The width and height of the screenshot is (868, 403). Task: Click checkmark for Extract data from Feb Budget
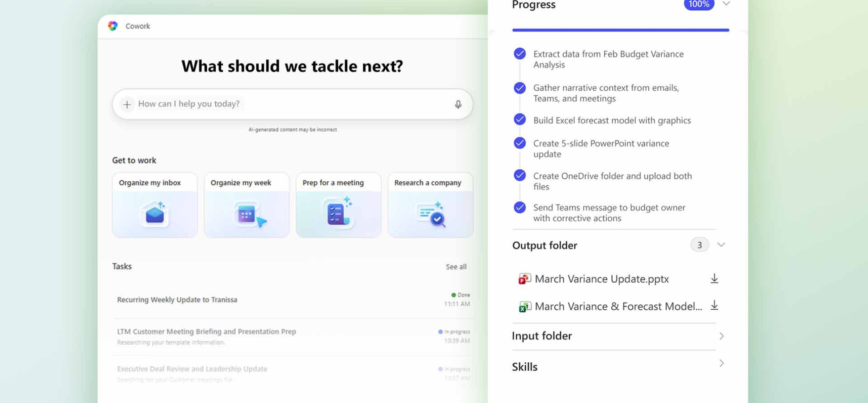(x=520, y=54)
